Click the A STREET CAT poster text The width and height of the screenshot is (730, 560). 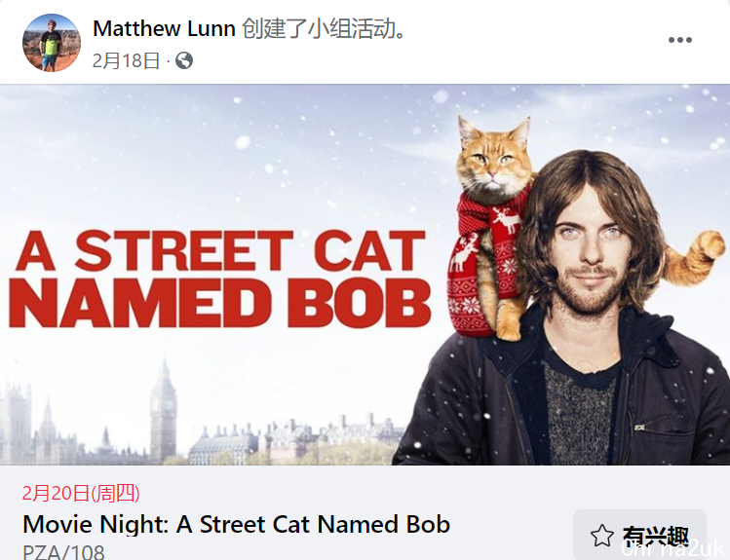(x=220, y=250)
